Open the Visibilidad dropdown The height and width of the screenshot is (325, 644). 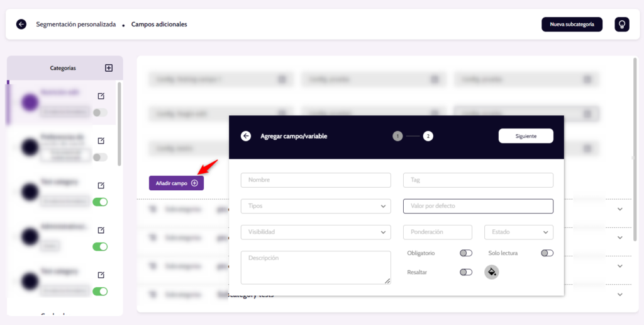coord(316,232)
